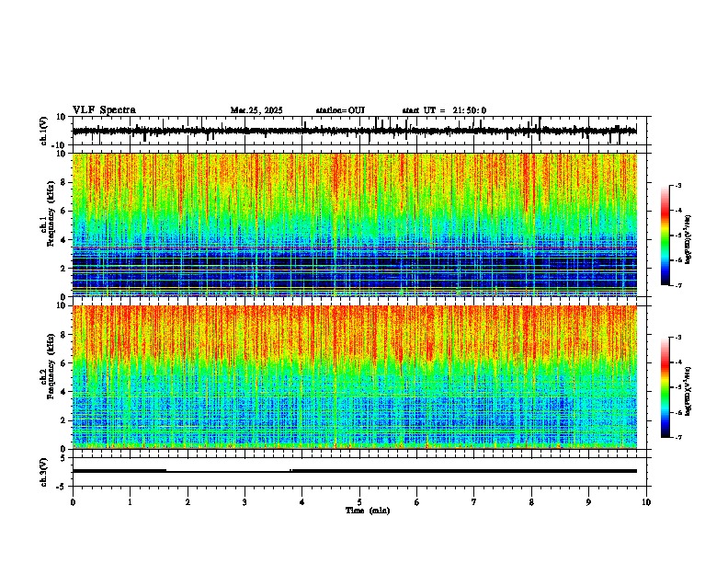Click the ch.1 spectrogram color scale bar
The width and height of the screenshot is (728, 563).
point(665,236)
